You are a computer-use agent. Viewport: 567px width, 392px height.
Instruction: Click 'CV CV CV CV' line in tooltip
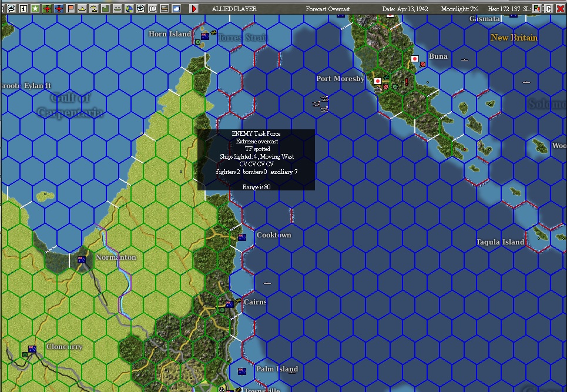pos(256,164)
